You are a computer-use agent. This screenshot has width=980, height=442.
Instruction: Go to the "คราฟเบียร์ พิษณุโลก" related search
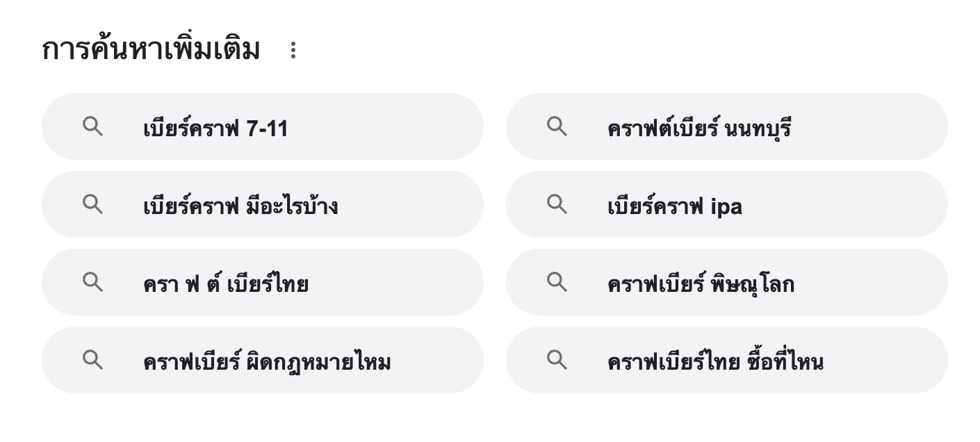(701, 284)
